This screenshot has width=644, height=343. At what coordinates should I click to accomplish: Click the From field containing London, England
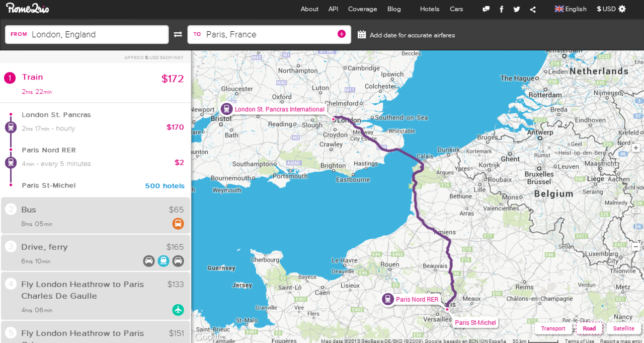tap(87, 34)
